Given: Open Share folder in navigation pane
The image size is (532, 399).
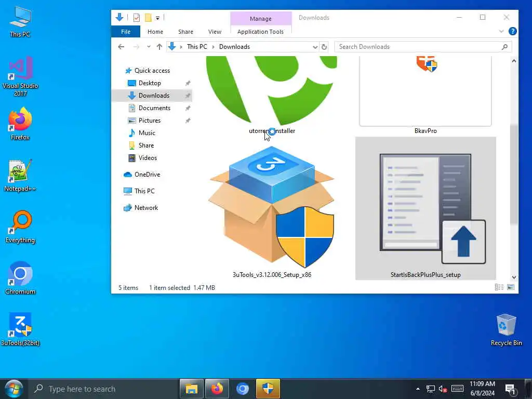Looking at the screenshot, I should (x=146, y=145).
